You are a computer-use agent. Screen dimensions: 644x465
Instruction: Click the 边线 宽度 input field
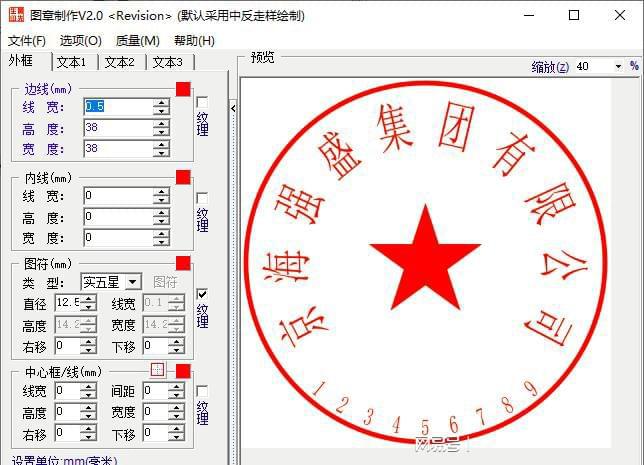(118, 149)
